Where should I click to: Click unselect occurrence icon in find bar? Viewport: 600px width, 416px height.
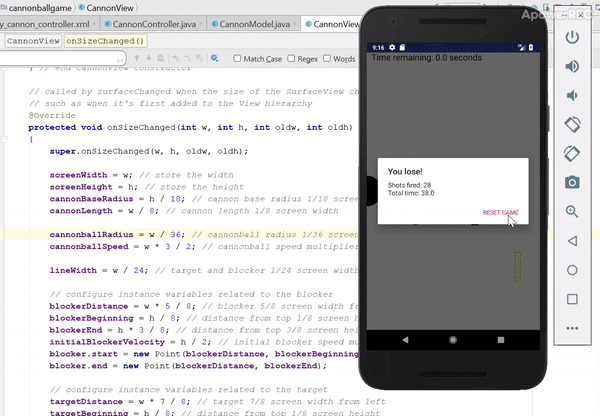[188, 58]
